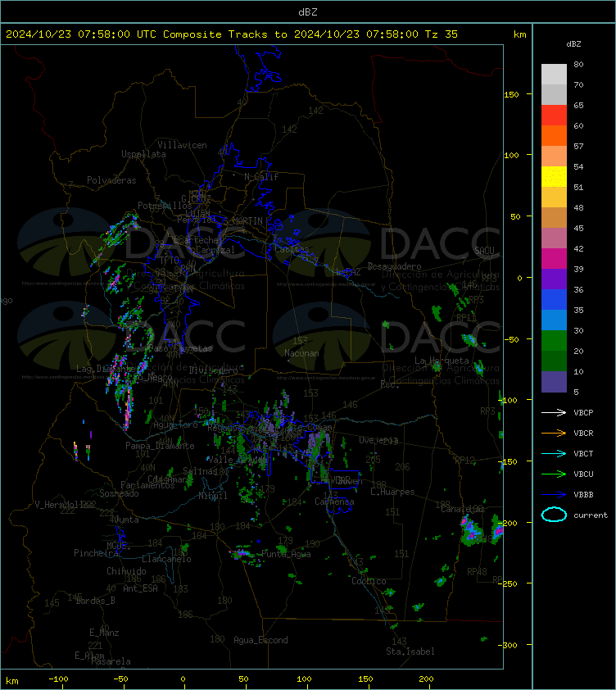Click the Sosneado place label
Viewport: 616px width, 690px height.
119,493
